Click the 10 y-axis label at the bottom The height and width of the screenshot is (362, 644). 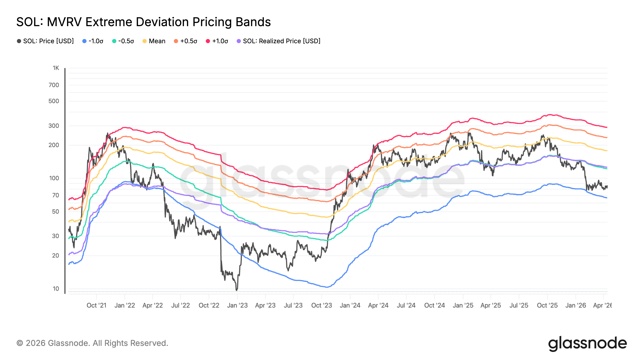[x=56, y=289]
